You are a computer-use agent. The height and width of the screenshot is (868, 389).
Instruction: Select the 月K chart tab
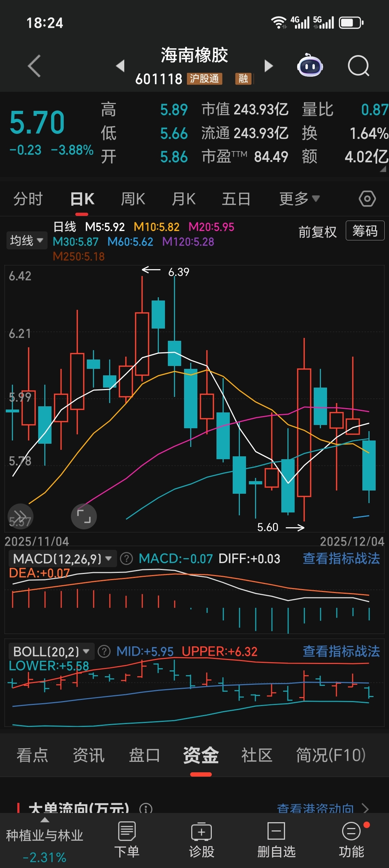point(184,199)
